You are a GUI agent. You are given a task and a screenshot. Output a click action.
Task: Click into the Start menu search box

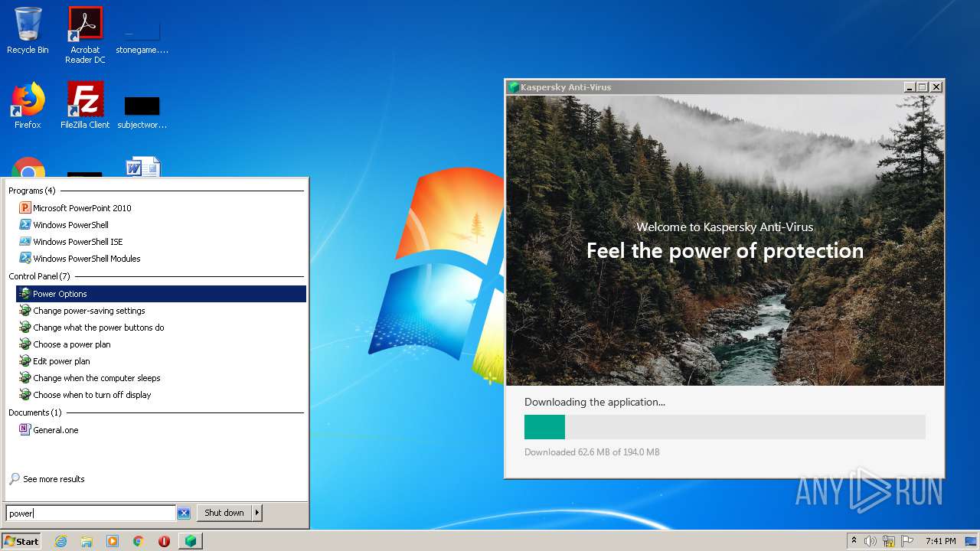(90, 513)
